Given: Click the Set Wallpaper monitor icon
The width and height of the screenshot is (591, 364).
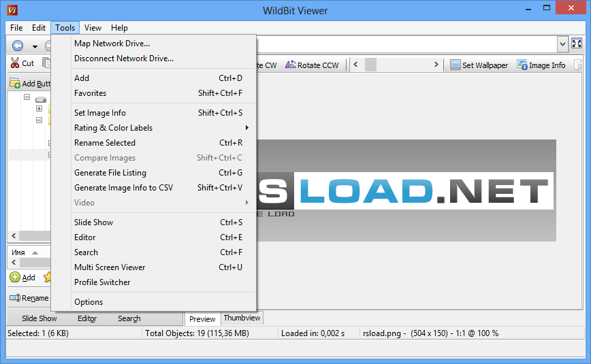Looking at the screenshot, I should tap(456, 65).
